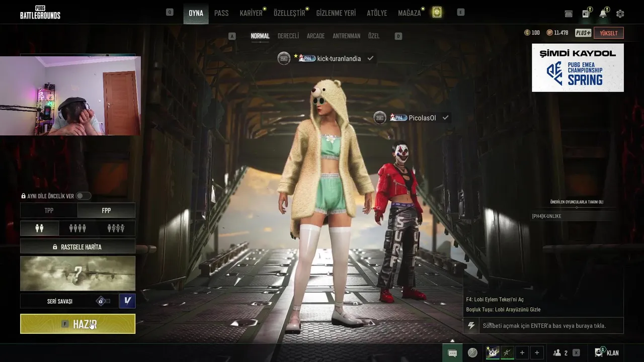644x362 pixels.
Task: Open the KLAN clan panel
Action: point(607,353)
